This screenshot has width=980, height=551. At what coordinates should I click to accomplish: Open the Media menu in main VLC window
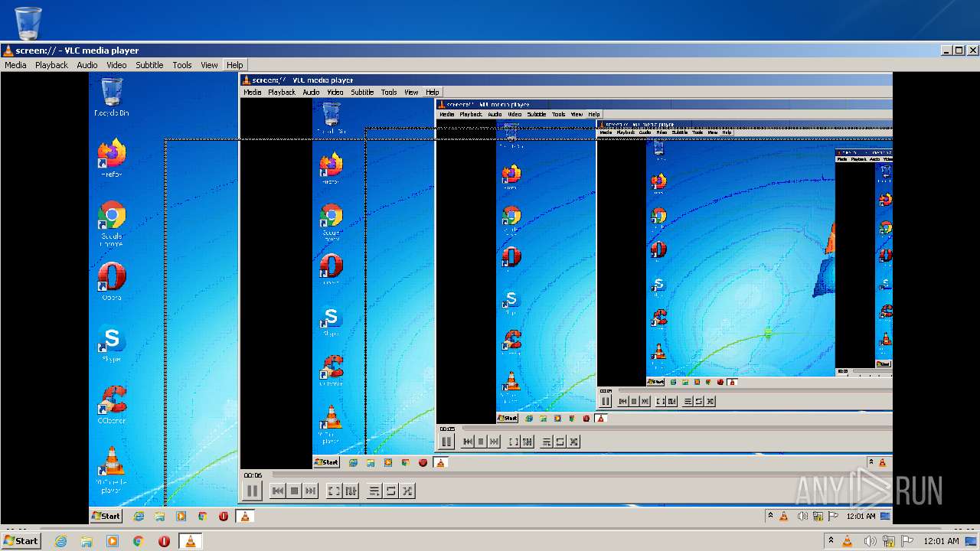coord(15,65)
